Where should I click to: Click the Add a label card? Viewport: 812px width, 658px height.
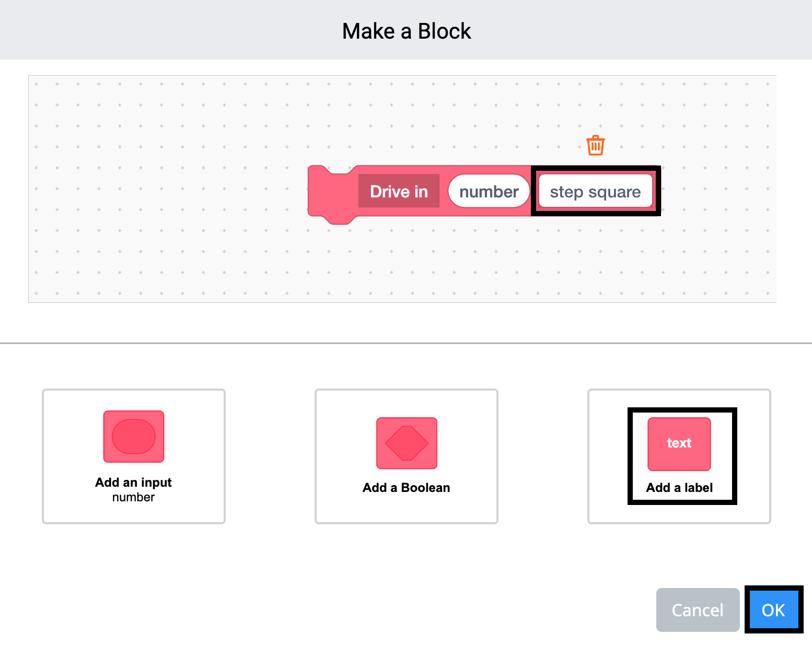[x=679, y=456]
